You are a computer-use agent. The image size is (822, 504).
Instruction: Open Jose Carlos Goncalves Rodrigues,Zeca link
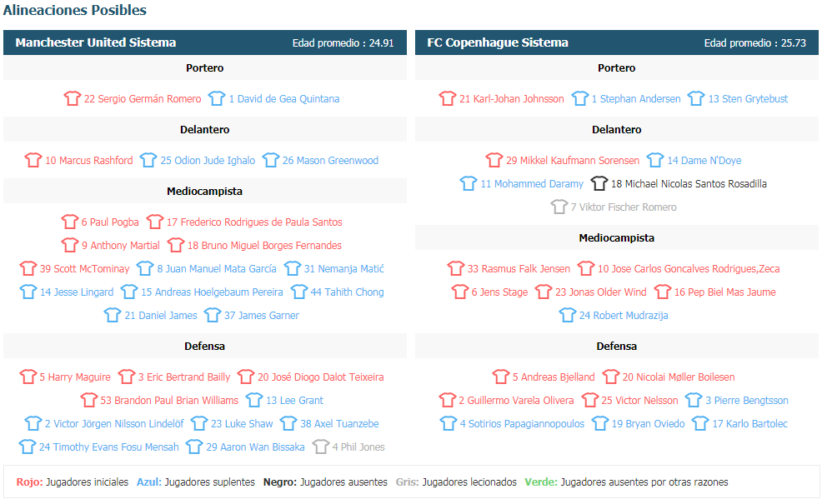click(689, 269)
